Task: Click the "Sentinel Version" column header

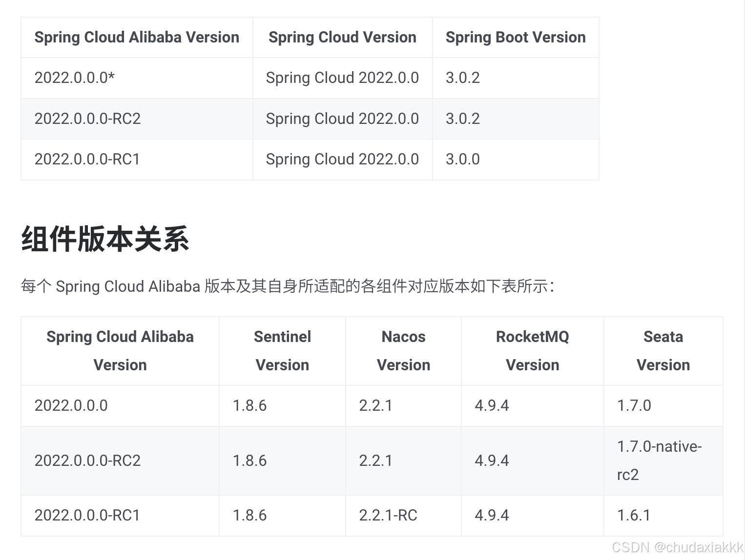Action: pyautogui.click(x=282, y=351)
